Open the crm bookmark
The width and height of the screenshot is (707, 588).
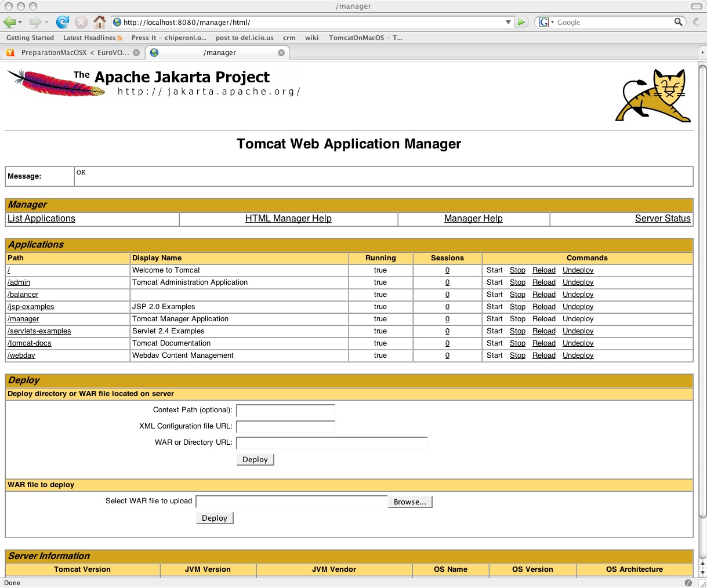(289, 38)
